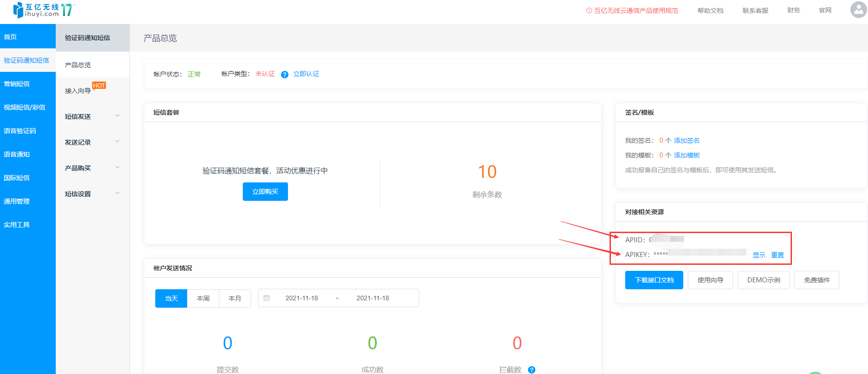868x374 pixels.
Task: Click 添加模板 link
Action: [x=687, y=155]
